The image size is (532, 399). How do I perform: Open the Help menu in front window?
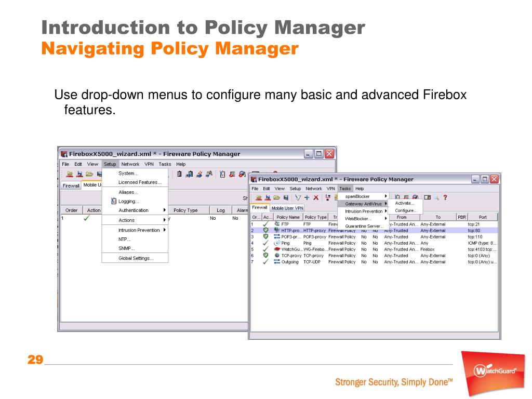coord(360,188)
